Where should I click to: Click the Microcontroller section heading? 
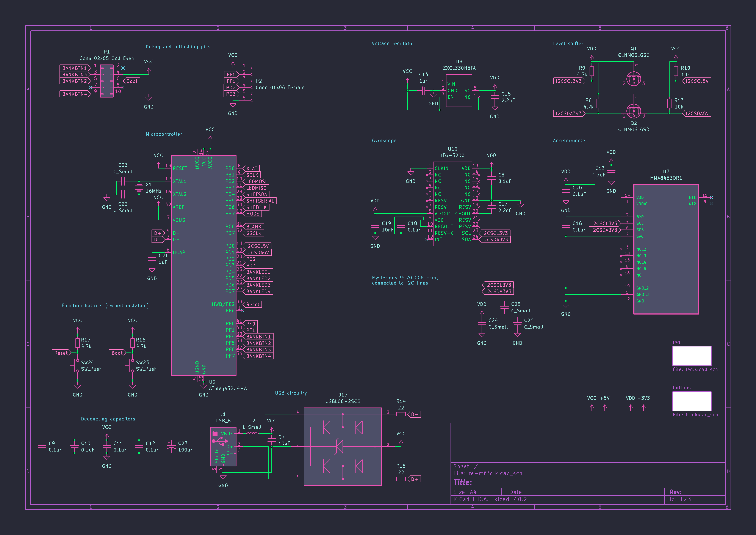[164, 134]
